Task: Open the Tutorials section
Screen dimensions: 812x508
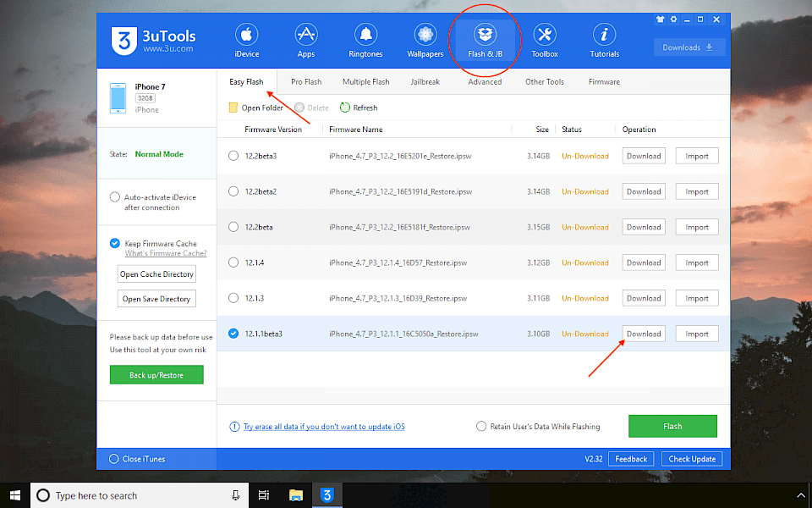Action: pyautogui.click(x=604, y=41)
